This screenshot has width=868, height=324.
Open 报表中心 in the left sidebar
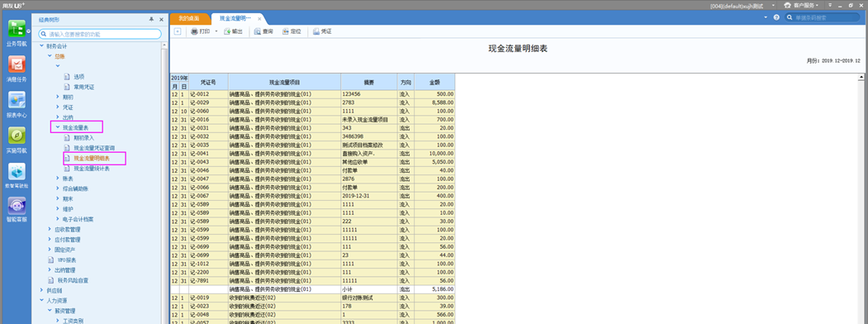(x=16, y=104)
